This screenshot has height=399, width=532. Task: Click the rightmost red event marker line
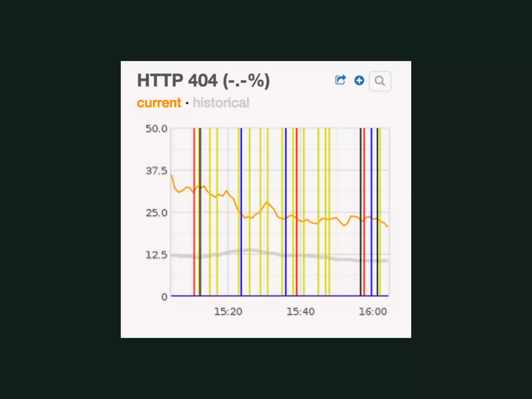pyautogui.click(x=364, y=156)
